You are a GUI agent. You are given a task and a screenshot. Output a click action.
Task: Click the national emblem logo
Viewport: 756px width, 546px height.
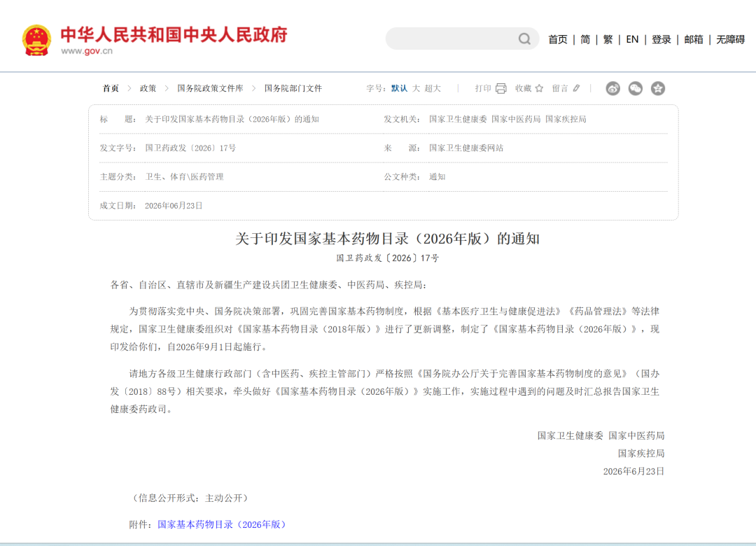click(36, 40)
